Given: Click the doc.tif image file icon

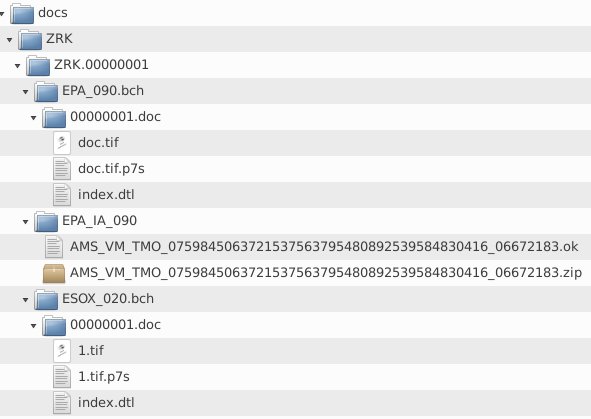Looking at the screenshot, I should click(62, 143).
